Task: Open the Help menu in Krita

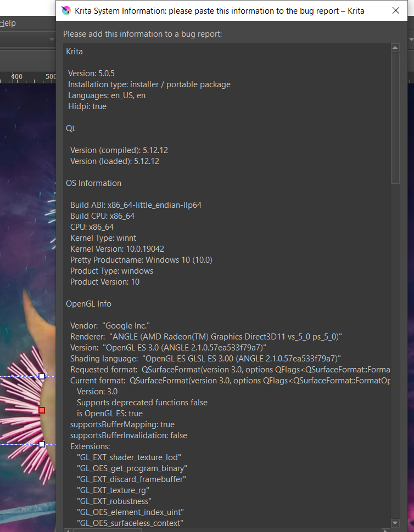Action: [8, 23]
